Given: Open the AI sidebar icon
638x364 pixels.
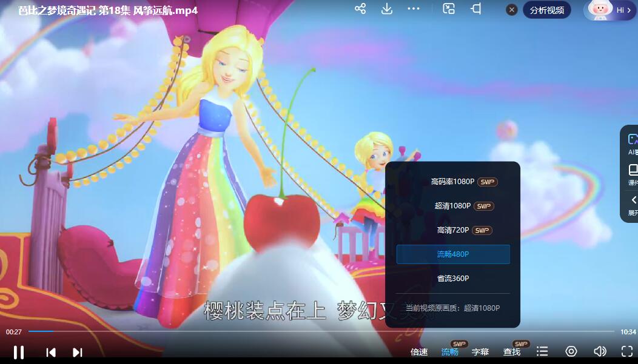Looking at the screenshot, I should 633,144.
